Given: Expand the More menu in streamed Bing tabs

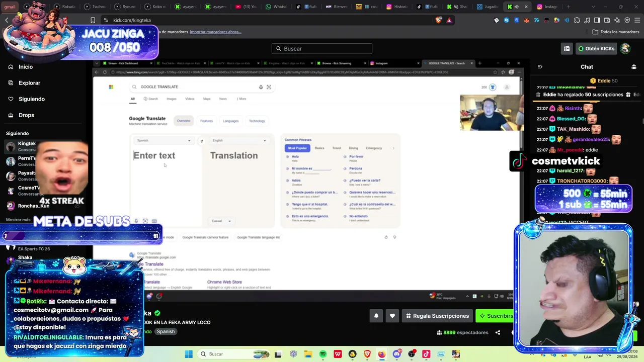Looking at the screenshot, I should pyautogui.click(x=242, y=99).
